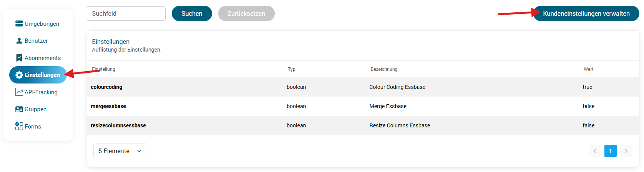The width and height of the screenshot is (644, 172).
Task: Click the Abonnements bookmark icon
Action: pos(19,58)
